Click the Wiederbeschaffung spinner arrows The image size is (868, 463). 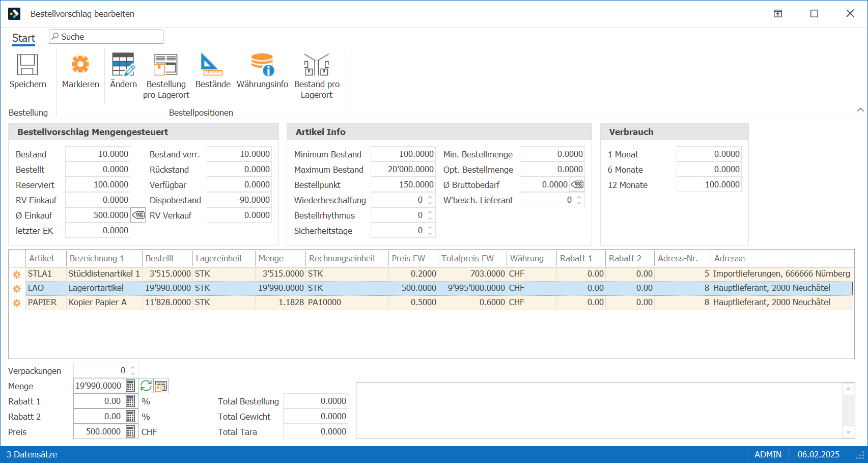click(x=430, y=200)
